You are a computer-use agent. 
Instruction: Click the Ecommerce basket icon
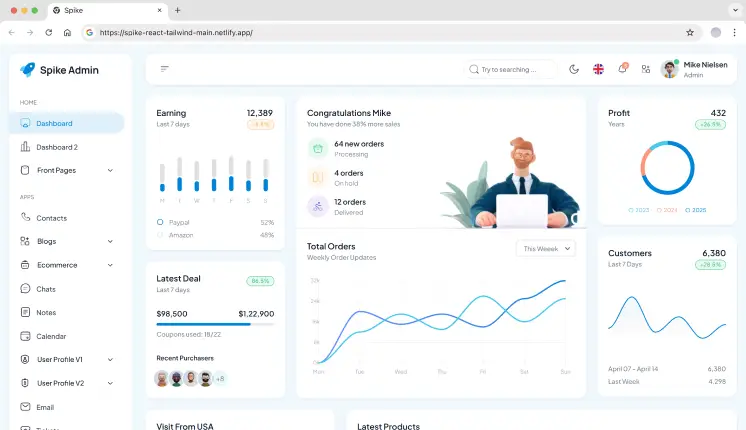click(x=25, y=265)
